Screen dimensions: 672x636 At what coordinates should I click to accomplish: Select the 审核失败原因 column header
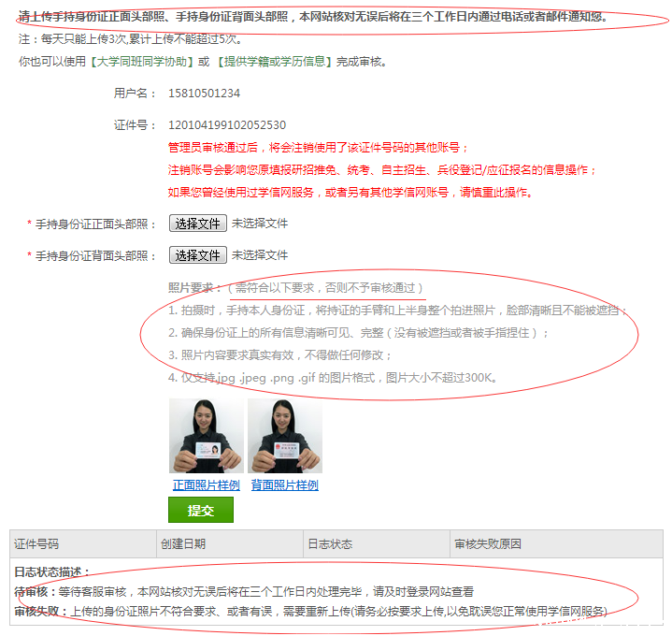pyautogui.click(x=487, y=544)
